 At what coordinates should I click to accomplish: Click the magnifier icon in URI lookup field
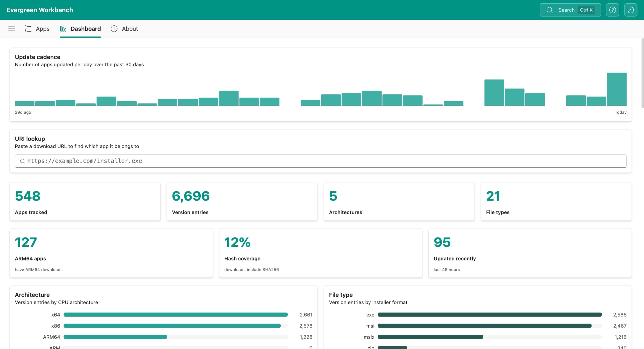[22, 161]
